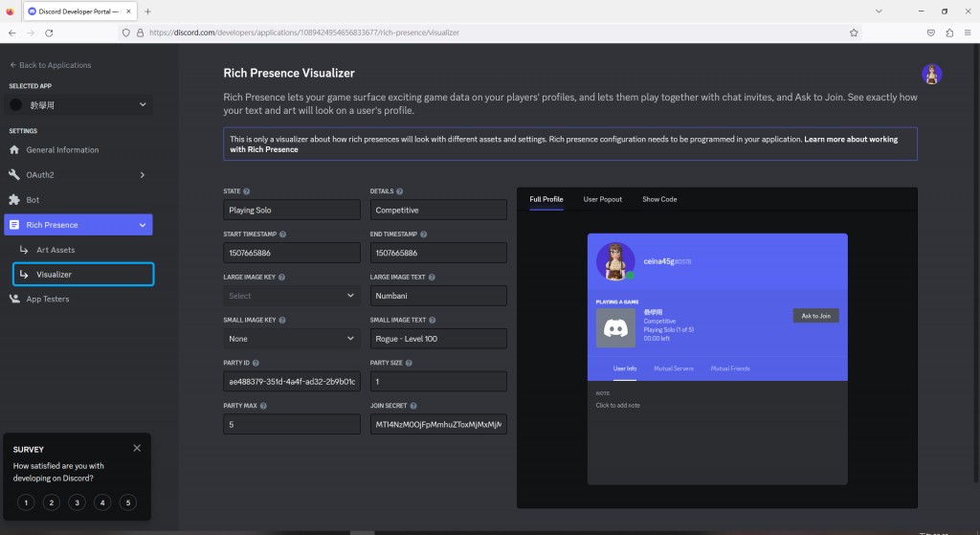Switch to the User Popout tab
The width and height of the screenshot is (980, 535).
pyautogui.click(x=603, y=199)
